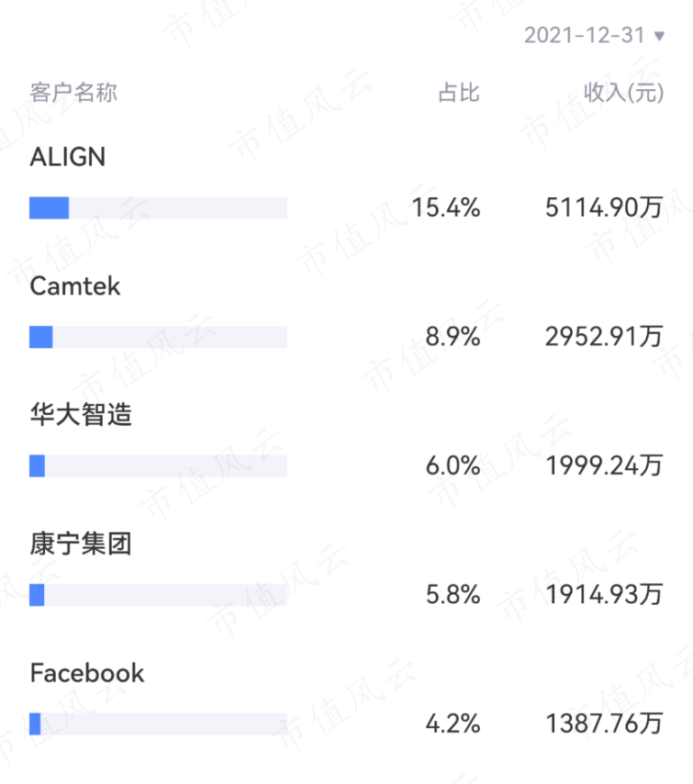Select the 客户名称 column header
The height and width of the screenshot is (784, 693).
[x=73, y=93]
